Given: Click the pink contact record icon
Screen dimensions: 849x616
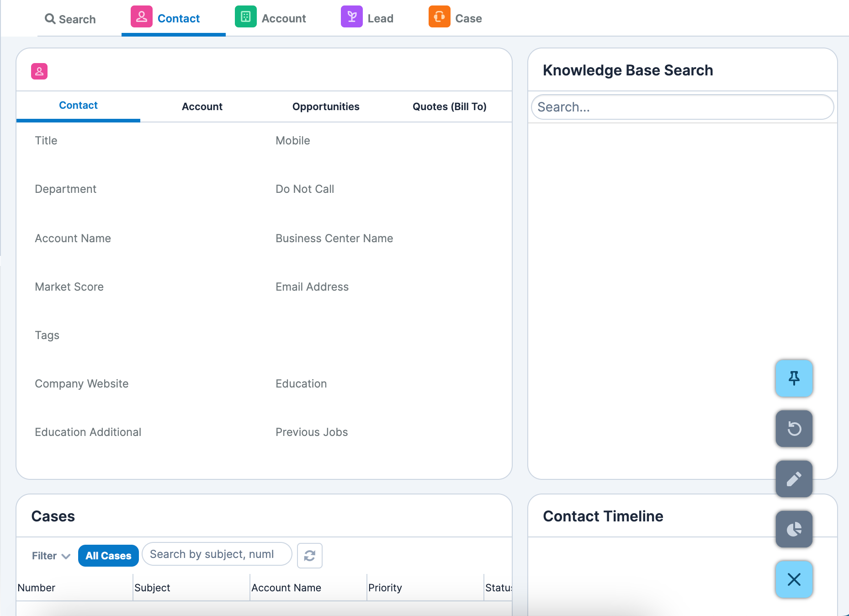Looking at the screenshot, I should pyautogui.click(x=39, y=71).
